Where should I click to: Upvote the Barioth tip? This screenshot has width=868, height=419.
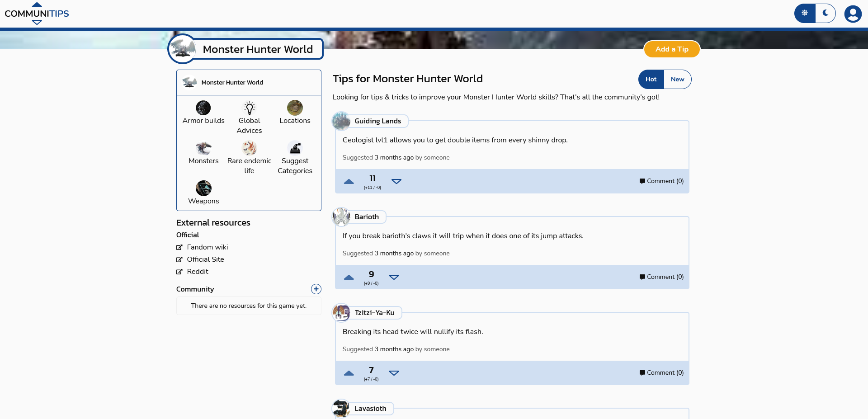coord(349,277)
